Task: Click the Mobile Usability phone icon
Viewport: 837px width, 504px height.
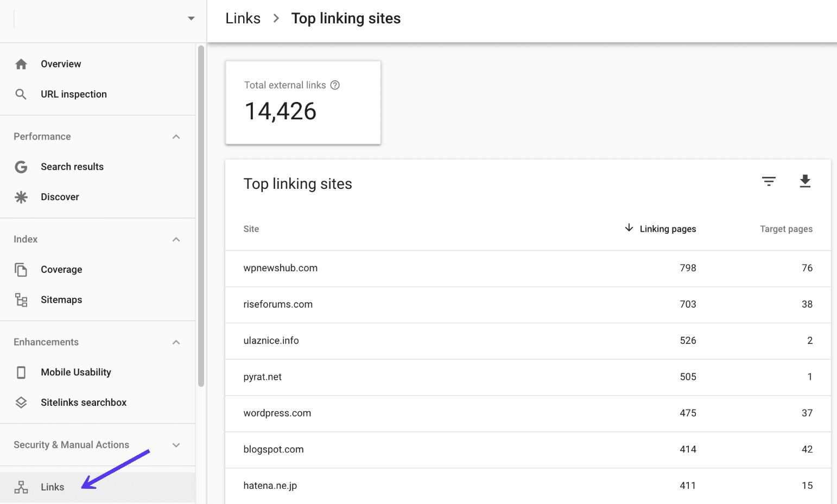Action: click(x=21, y=372)
